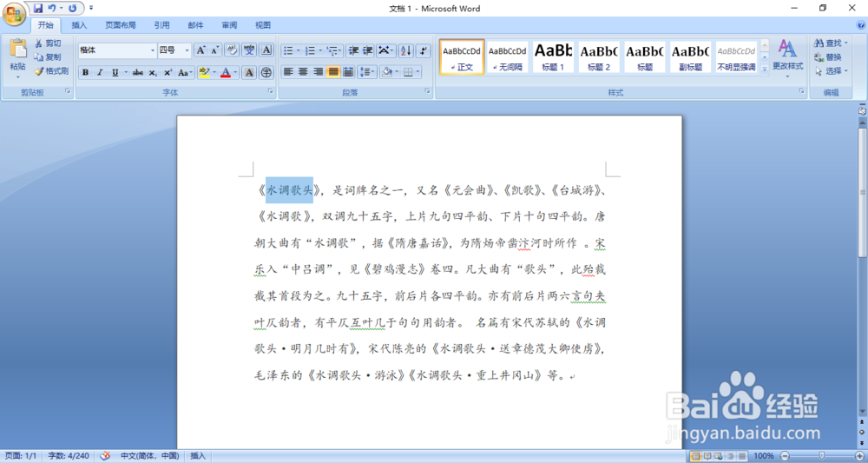Apply the 副标题 subtitle style
868x463 pixels.
[x=690, y=56]
